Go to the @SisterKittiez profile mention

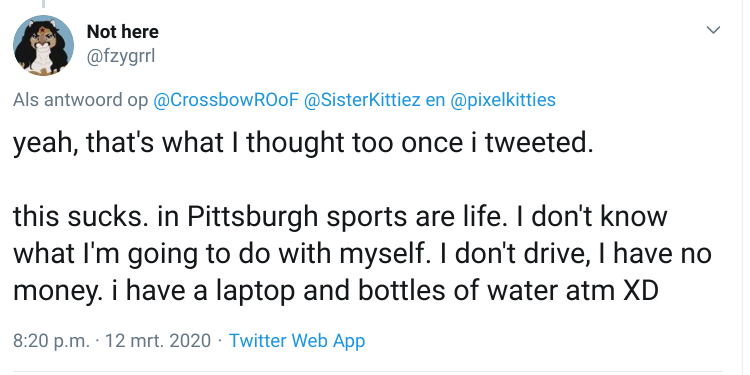[363, 100]
